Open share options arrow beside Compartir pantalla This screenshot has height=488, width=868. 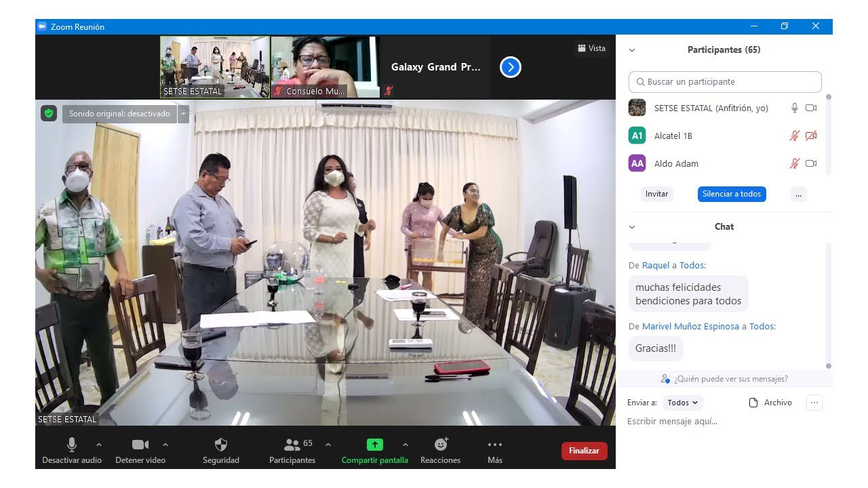[x=406, y=445]
